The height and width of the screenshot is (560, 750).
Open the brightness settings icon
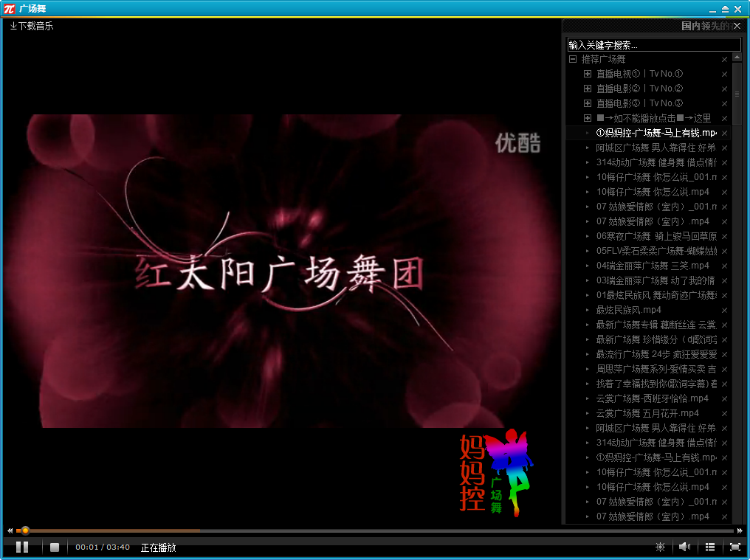660,547
